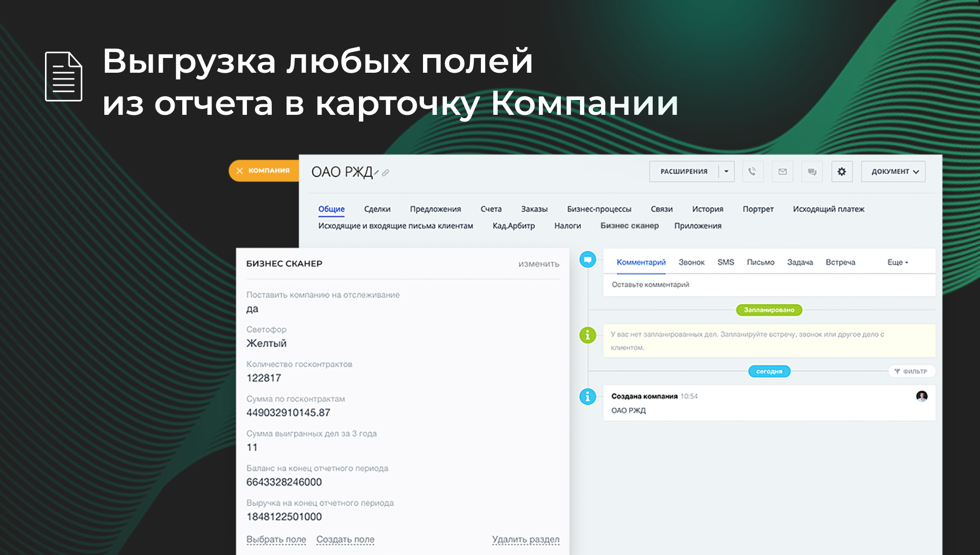Click the pencil edit icon beside ОАО РЖД
980x555 pixels.
377,173
